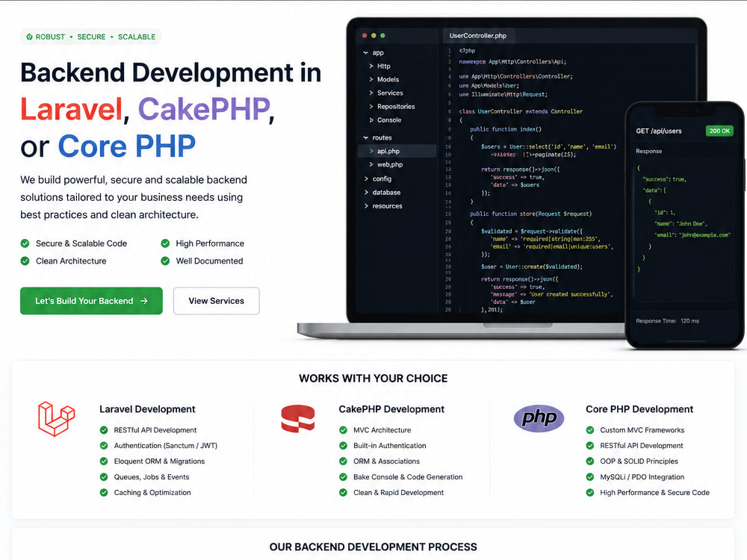Click check icon beside High Performance & Secure Code
Image resolution: width=747 pixels, height=560 pixels.
pyautogui.click(x=590, y=492)
